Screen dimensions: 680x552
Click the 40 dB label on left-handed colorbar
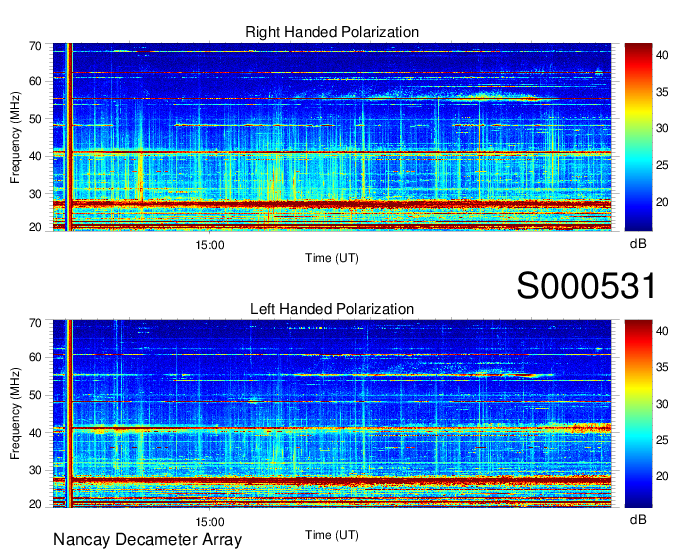(662, 331)
